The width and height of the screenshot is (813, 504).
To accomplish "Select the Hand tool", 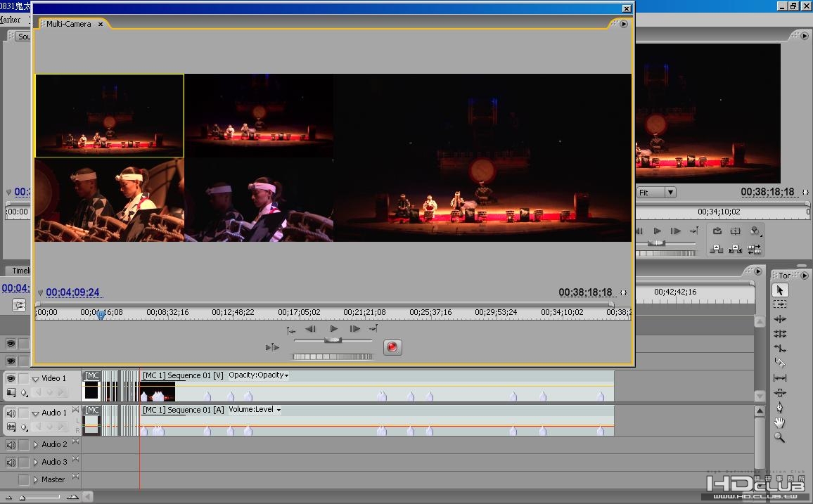I will [780, 422].
